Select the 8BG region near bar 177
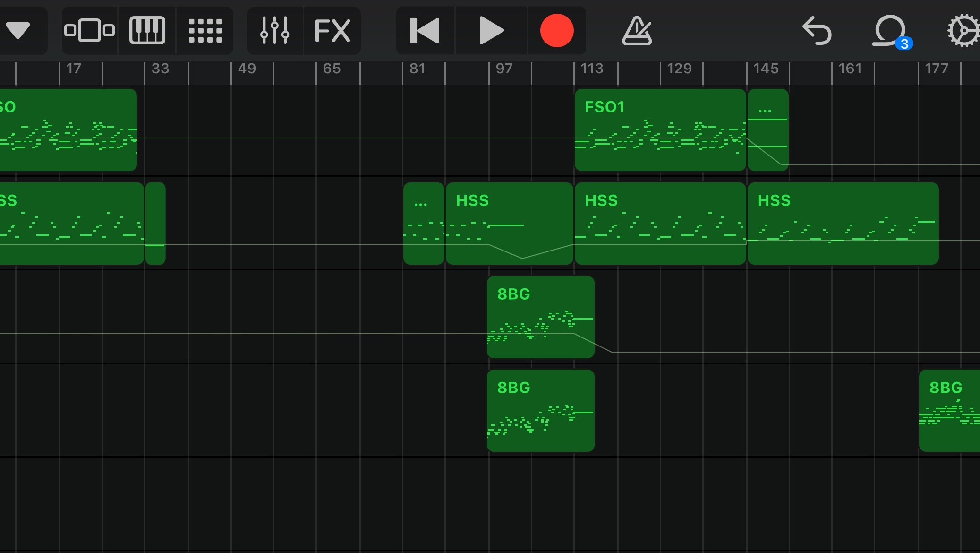980x553 pixels. point(949,410)
